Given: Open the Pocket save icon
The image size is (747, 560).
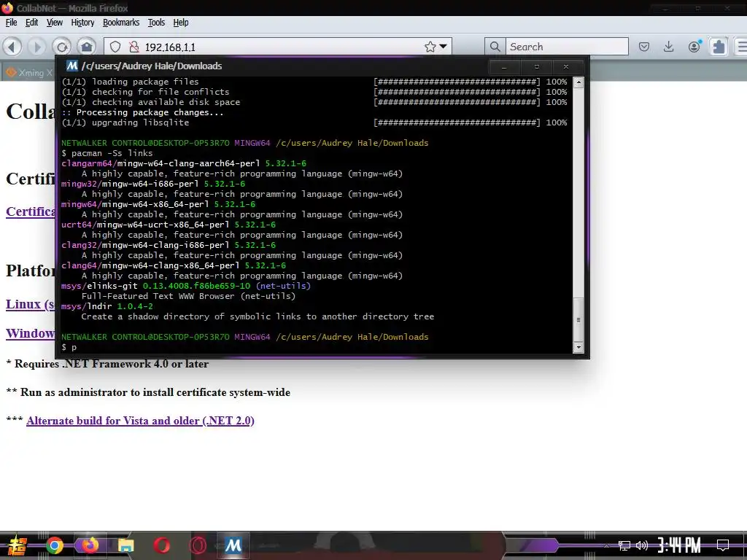Looking at the screenshot, I should click(644, 47).
